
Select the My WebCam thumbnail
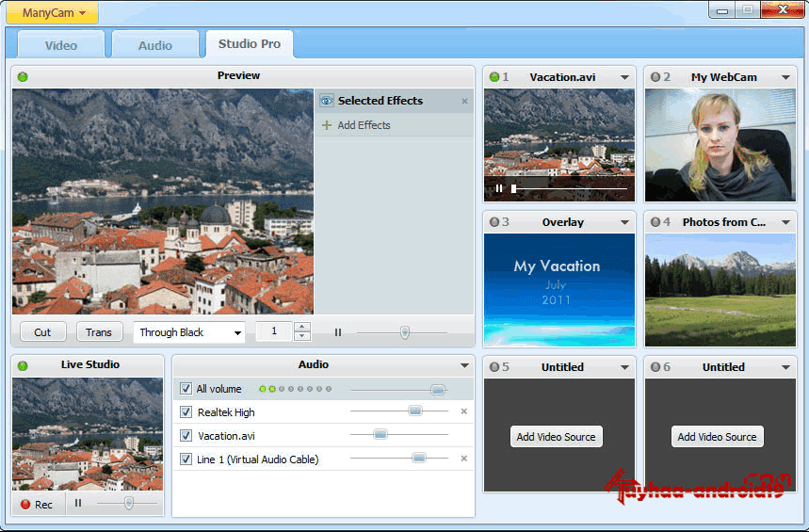click(x=720, y=145)
